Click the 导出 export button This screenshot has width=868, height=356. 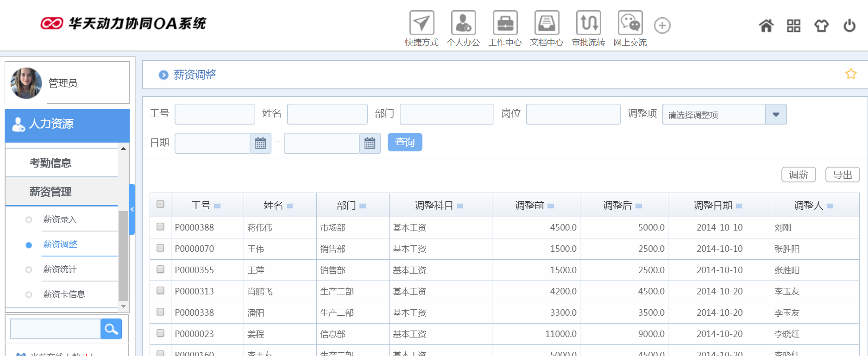(x=842, y=175)
